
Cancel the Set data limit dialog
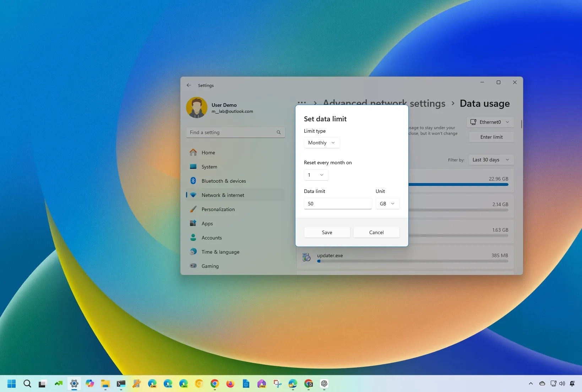click(x=376, y=232)
